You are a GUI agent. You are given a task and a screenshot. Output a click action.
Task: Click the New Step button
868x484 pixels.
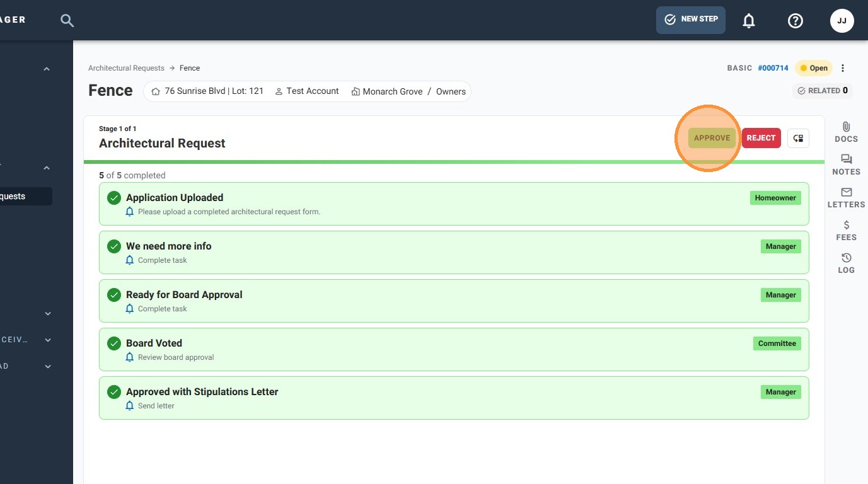pyautogui.click(x=691, y=20)
